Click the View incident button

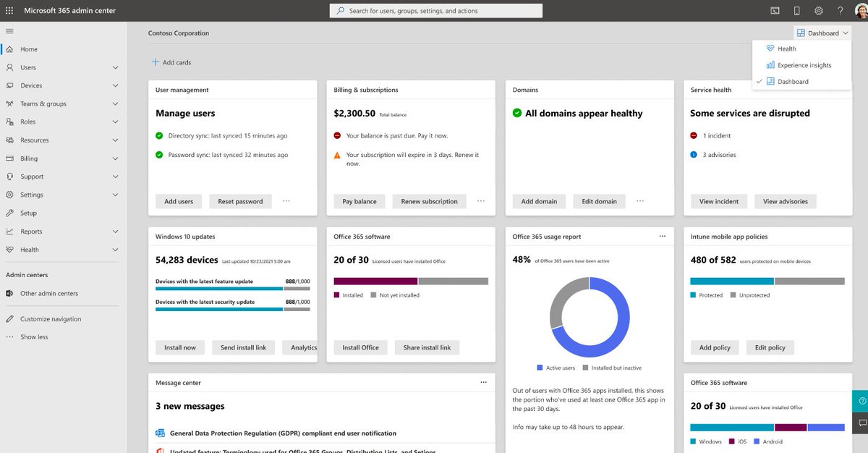click(x=719, y=201)
